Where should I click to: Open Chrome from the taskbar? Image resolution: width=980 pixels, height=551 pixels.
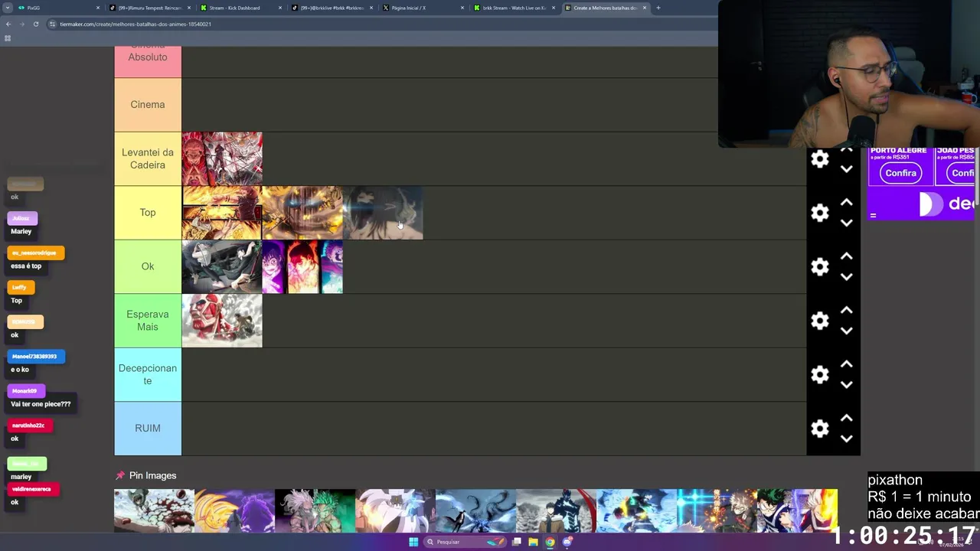coord(550,542)
